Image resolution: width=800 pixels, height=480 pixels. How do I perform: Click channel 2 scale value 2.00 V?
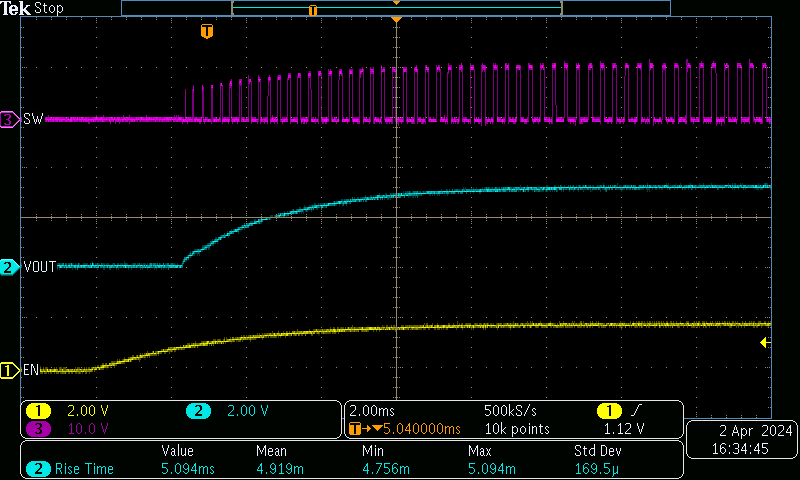[x=247, y=411]
